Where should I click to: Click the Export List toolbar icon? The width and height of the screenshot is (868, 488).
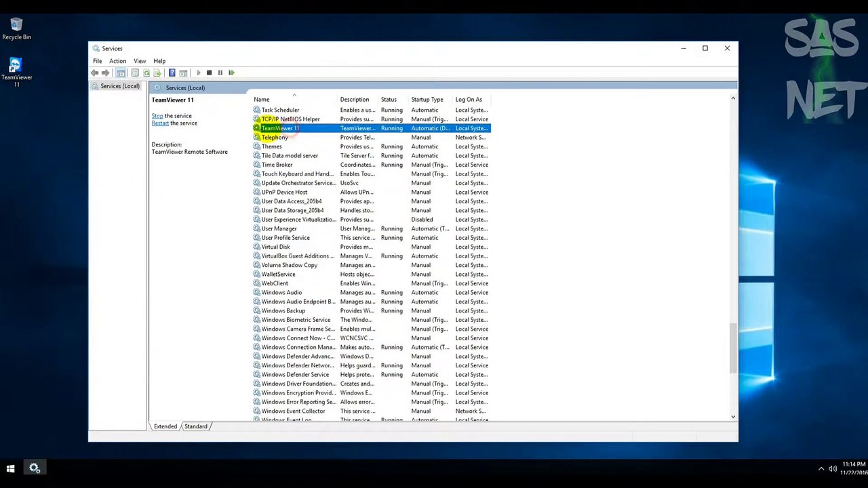tap(157, 73)
